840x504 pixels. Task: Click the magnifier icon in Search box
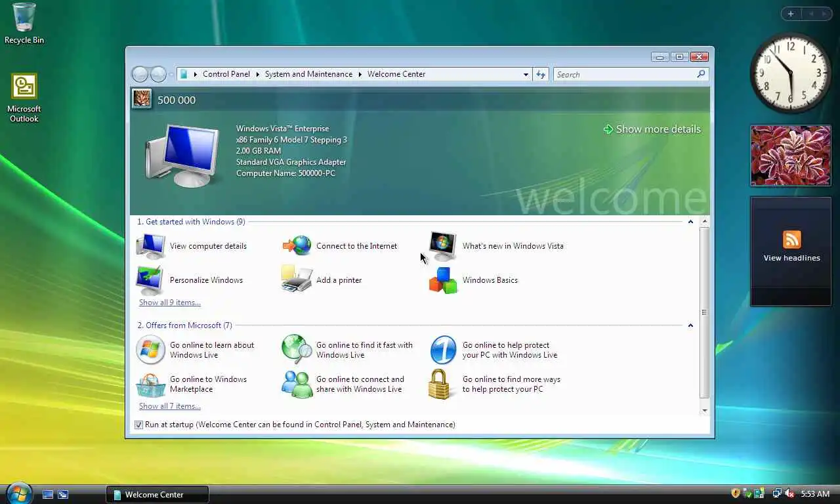tap(701, 74)
